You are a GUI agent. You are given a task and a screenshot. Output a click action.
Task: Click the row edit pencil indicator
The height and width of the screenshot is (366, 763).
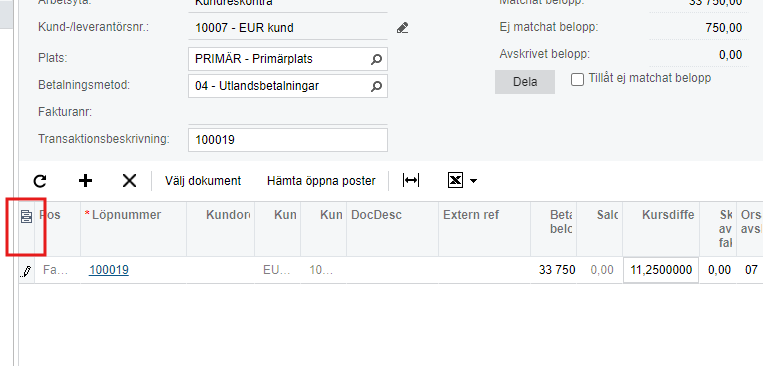26,271
